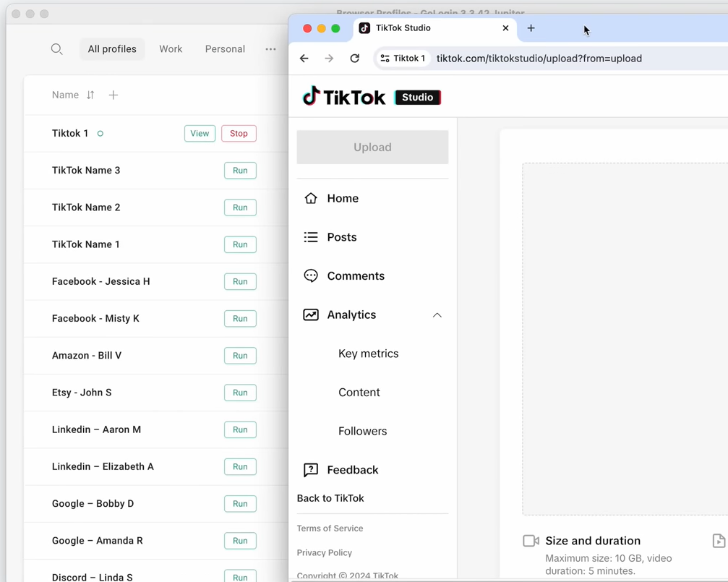Click the search magnifier icon in GoLogin
Image resolution: width=728 pixels, height=582 pixels.
[56, 48]
